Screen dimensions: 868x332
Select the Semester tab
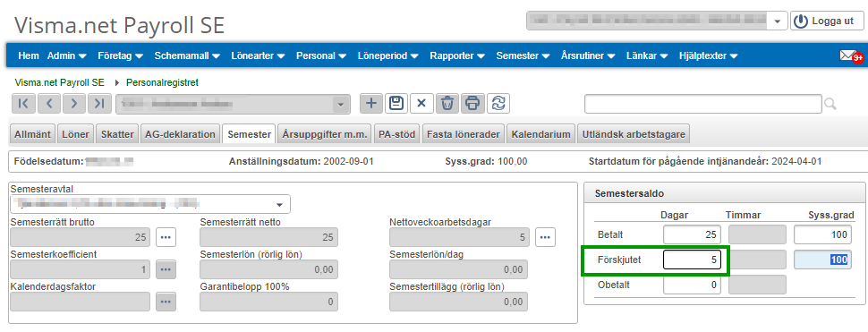coord(249,134)
